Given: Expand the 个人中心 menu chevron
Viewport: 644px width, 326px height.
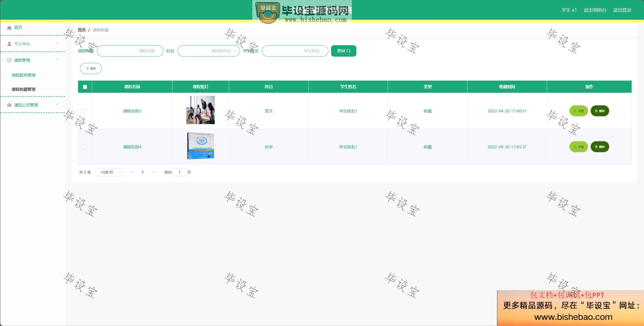Looking at the screenshot, I should coord(57,43).
